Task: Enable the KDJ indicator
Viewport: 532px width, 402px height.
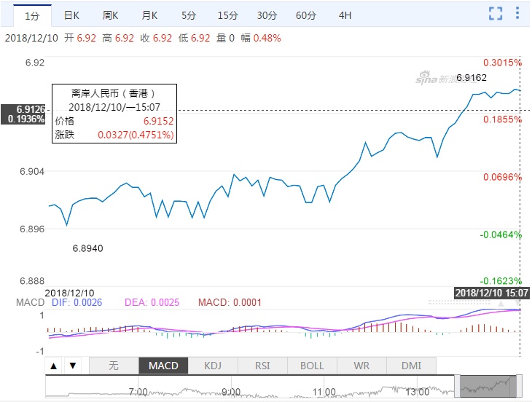Action: (x=213, y=366)
